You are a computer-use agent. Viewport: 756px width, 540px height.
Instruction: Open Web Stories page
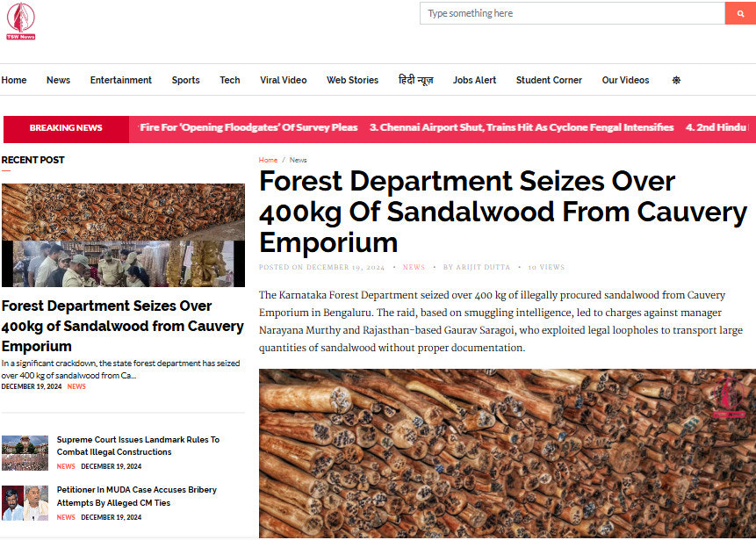pyautogui.click(x=352, y=81)
